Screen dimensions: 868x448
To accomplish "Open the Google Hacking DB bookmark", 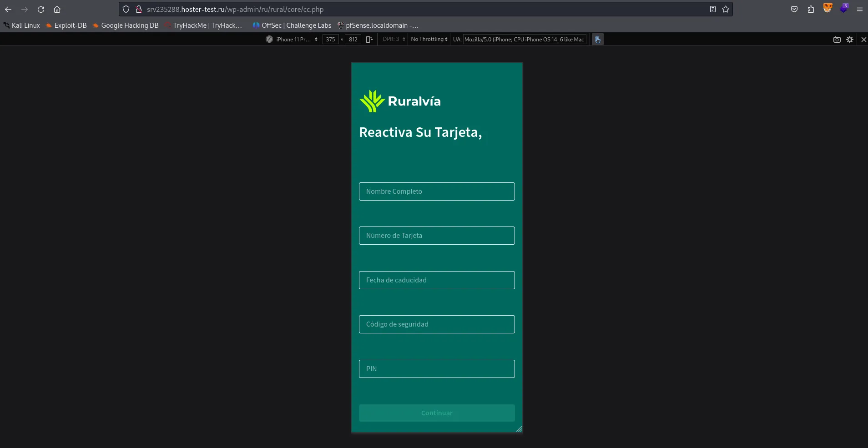I will click(126, 25).
